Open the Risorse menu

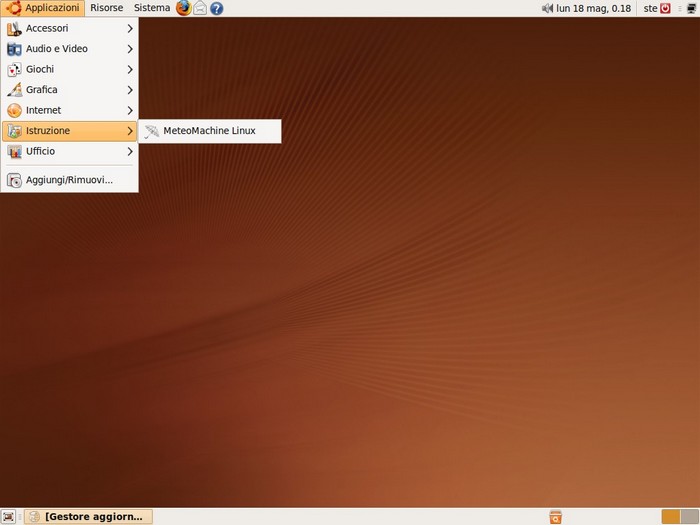click(106, 8)
